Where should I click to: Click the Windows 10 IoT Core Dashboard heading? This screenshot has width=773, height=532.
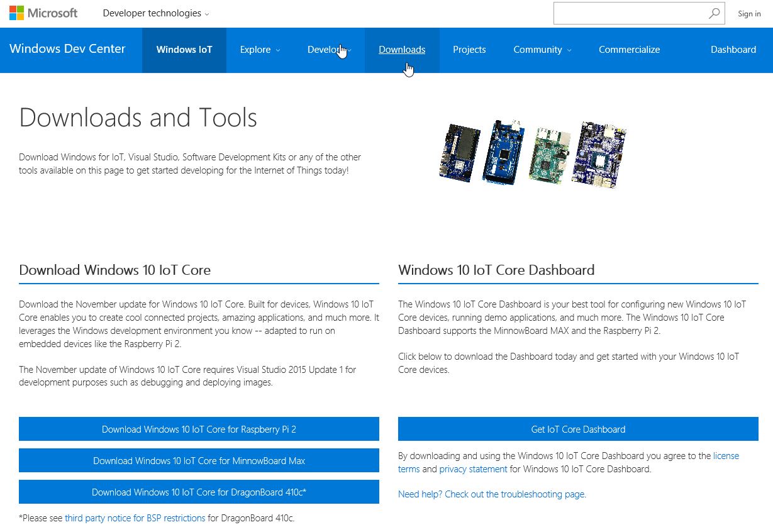(x=496, y=270)
